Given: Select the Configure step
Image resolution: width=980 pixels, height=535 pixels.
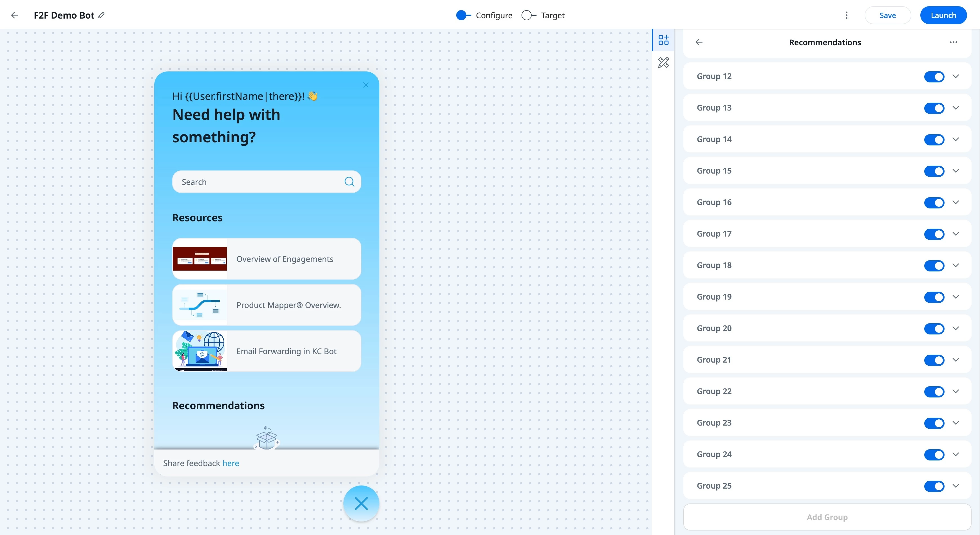Looking at the screenshot, I should (x=484, y=15).
